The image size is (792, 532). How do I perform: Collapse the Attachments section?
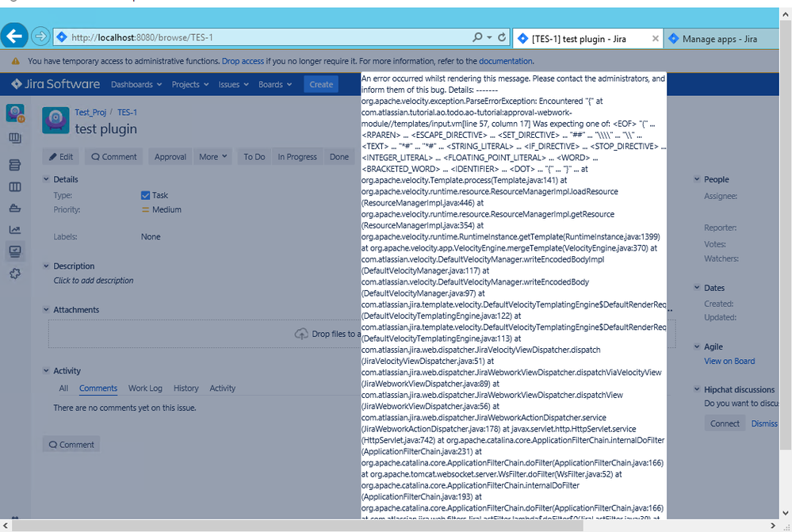tap(46, 310)
